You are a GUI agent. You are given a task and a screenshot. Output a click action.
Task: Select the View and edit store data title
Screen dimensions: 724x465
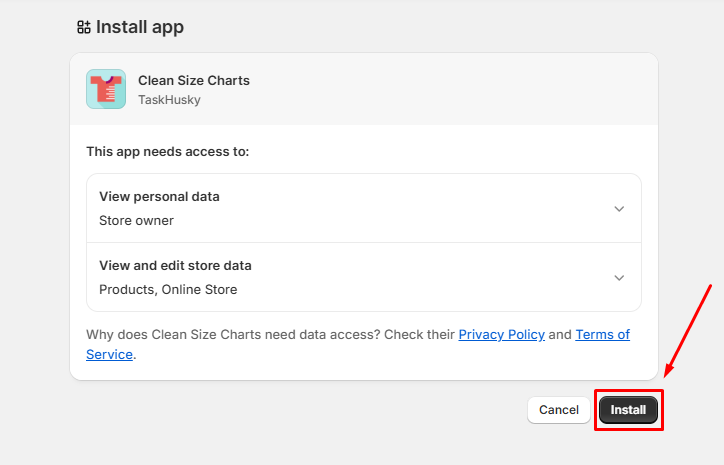[x=175, y=265]
